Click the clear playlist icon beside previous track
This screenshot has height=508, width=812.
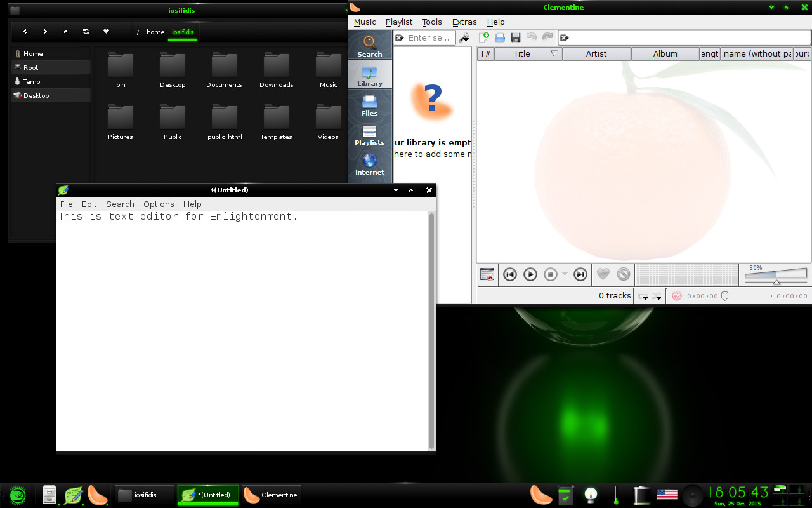tap(487, 274)
